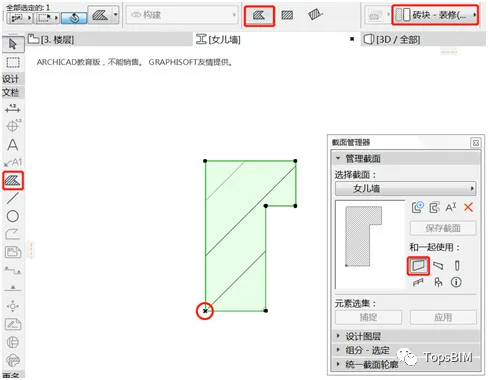Collapse the 设计 toolbox group
The height and width of the screenshot is (380, 488).
pyautogui.click(x=13, y=79)
